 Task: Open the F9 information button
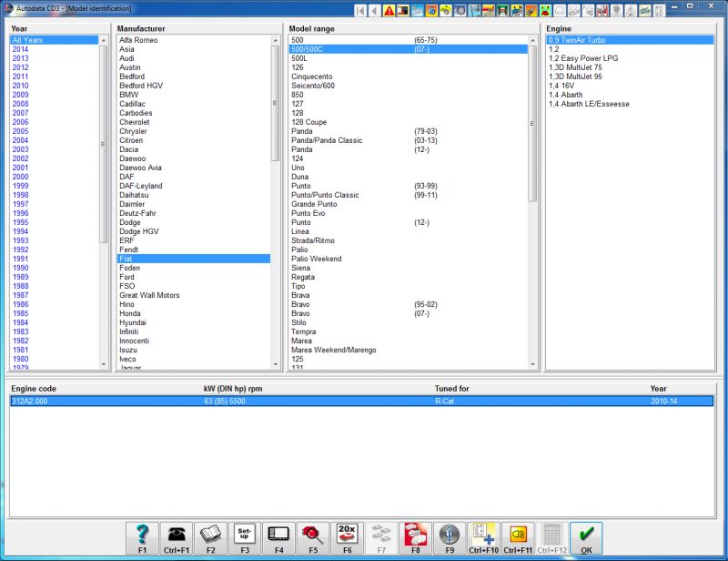pos(450,538)
